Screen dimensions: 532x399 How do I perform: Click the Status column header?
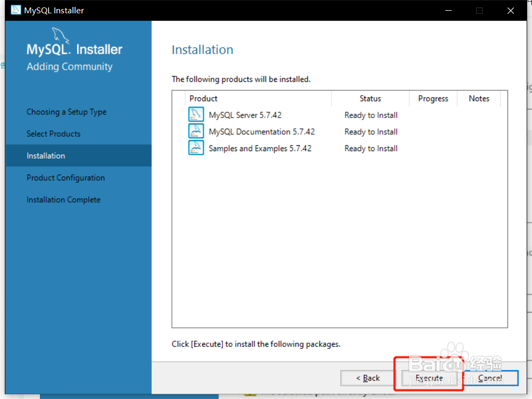(370, 98)
